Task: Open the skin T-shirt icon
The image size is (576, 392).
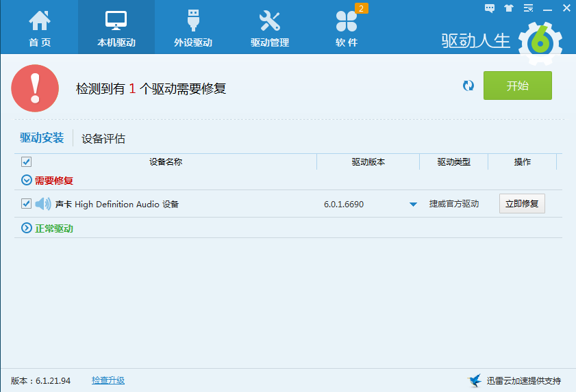Action: [x=508, y=8]
